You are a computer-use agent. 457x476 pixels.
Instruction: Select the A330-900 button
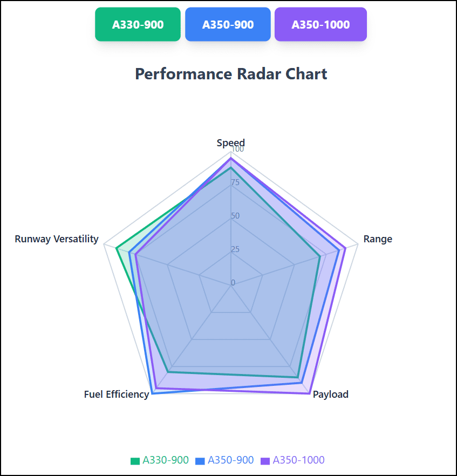(x=138, y=24)
